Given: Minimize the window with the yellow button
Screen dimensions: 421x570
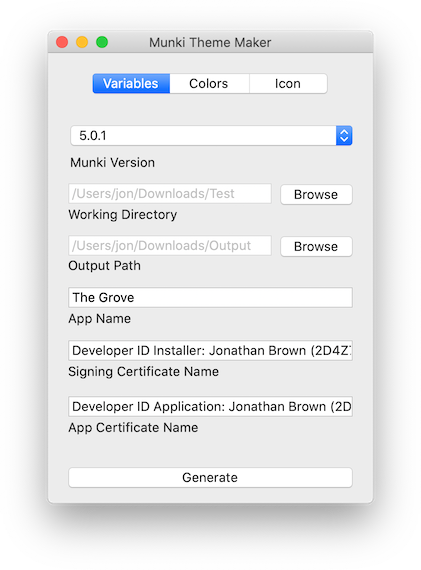Looking at the screenshot, I should pyautogui.click(x=82, y=42).
